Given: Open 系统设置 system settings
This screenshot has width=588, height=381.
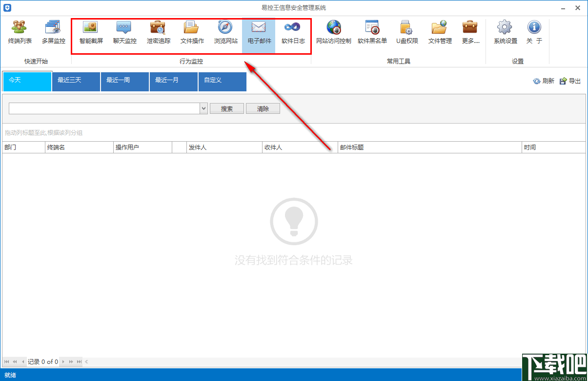Looking at the screenshot, I should point(505,32).
